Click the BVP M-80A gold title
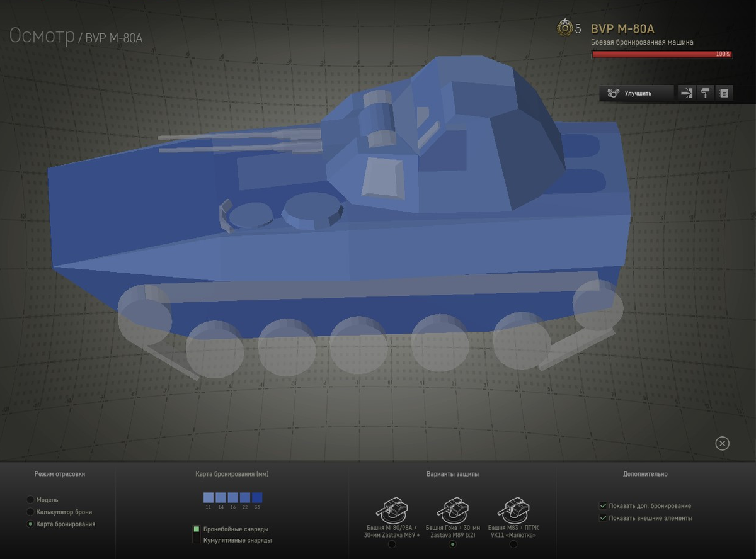The height and width of the screenshot is (559, 756). point(622,29)
